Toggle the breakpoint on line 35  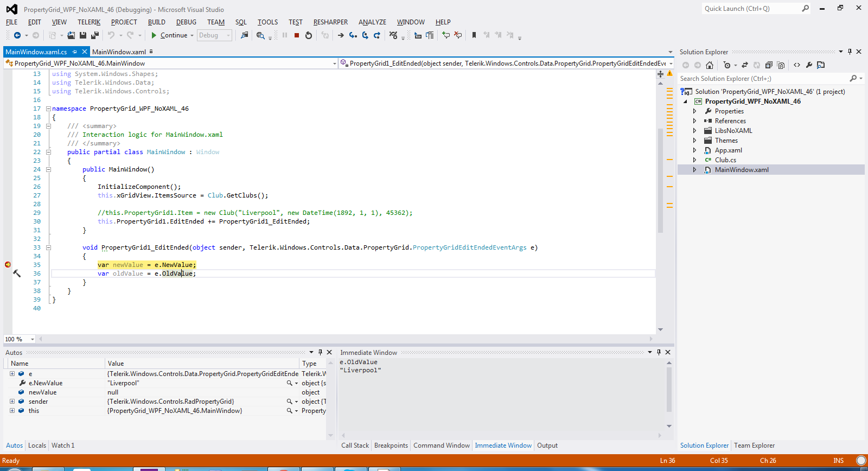tap(8, 265)
